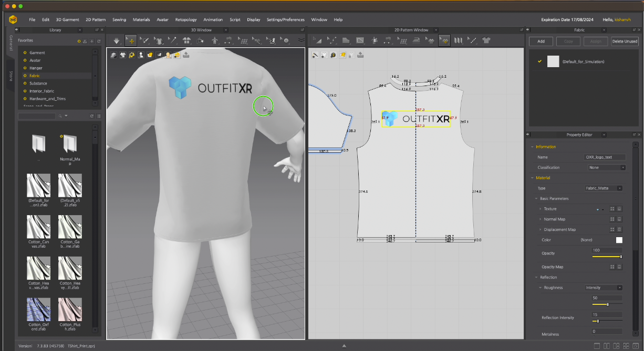
Task: Expand the Texture row arrow
Action: pyautogui.click(x=540, y=209)
